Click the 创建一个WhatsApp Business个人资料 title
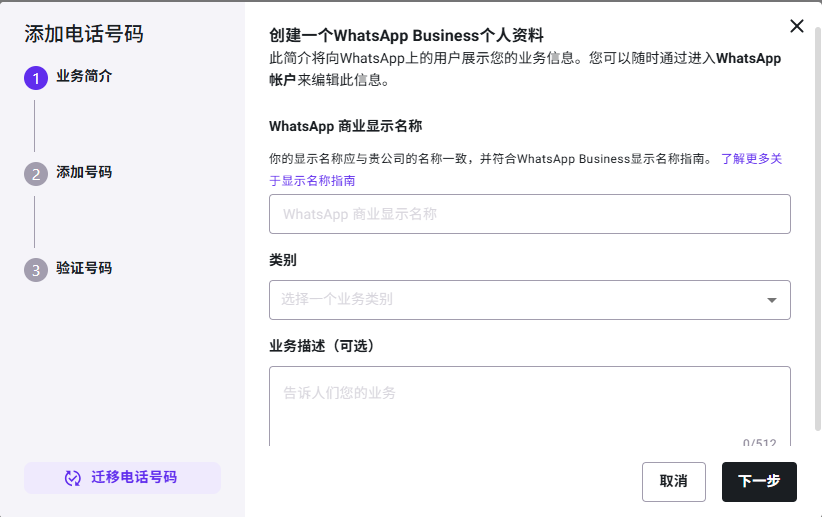The width and height of the screenshot is (822, 517). pos(406,35)
